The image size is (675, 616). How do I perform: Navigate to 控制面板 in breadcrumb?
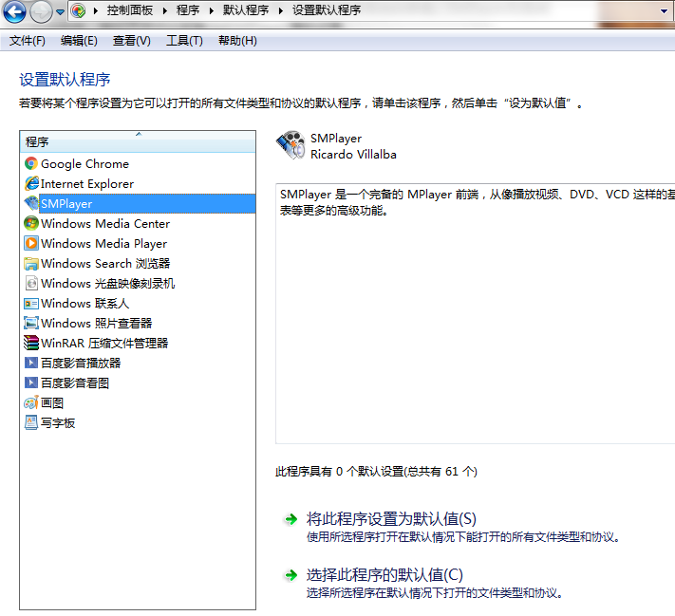129,10
